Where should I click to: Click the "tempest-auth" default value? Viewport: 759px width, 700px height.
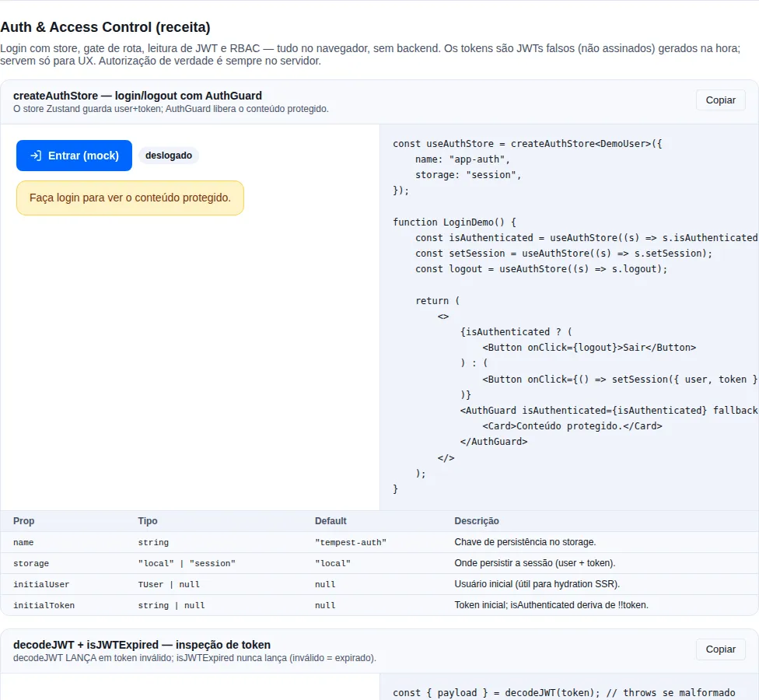click(351, 542)
